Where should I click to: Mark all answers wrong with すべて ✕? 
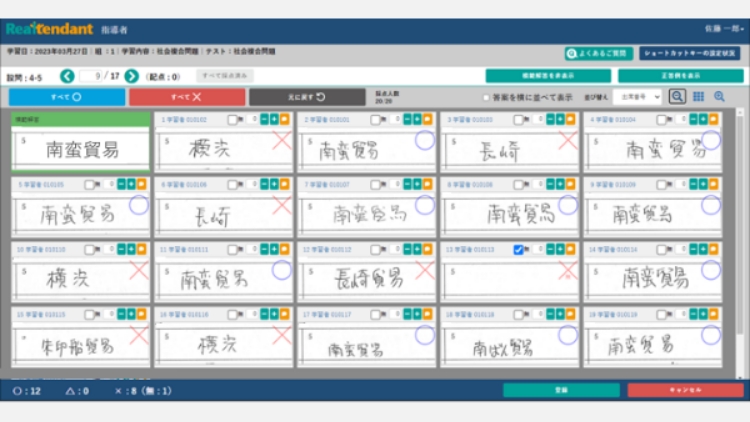click(x=187, y=97)
